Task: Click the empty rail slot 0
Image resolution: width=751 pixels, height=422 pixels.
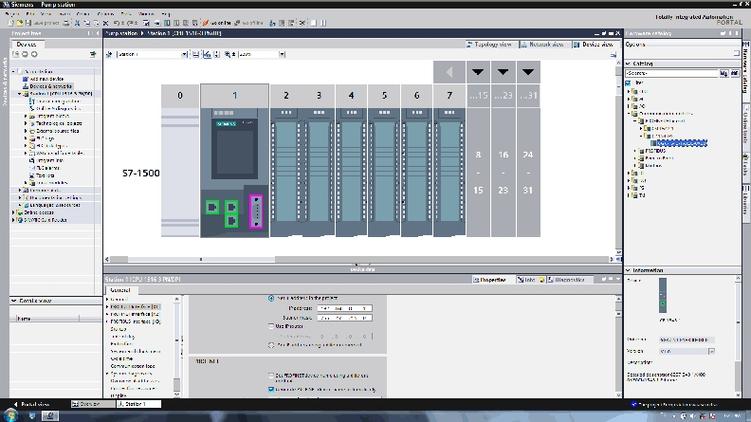Action: tap(180, 172)
